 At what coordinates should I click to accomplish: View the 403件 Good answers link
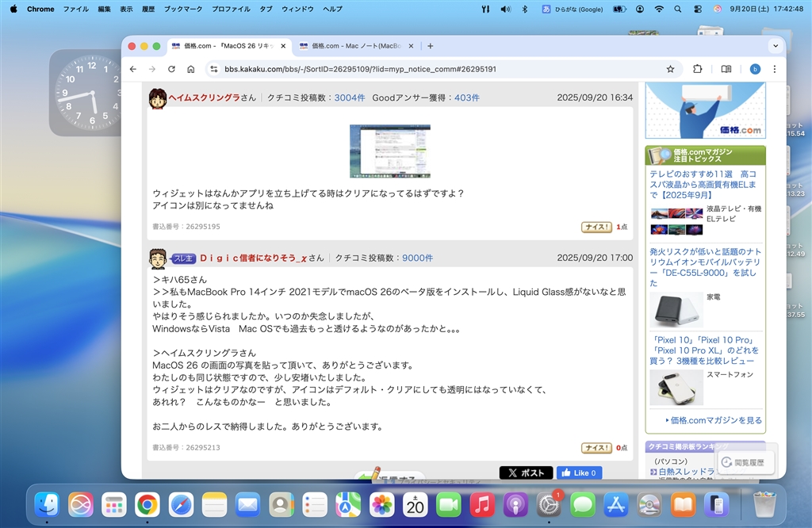[467, 98]
